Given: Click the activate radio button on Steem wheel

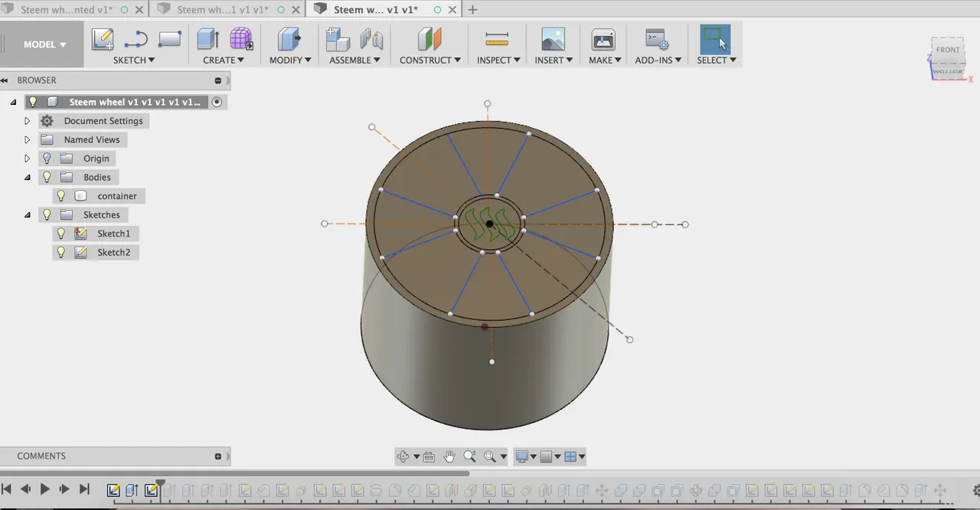Looking at the screenshot, I should (217, 102).
